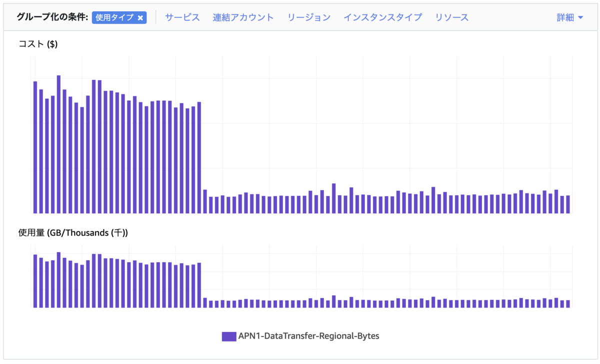Click the グループ化の条件 label

(52, 17)
